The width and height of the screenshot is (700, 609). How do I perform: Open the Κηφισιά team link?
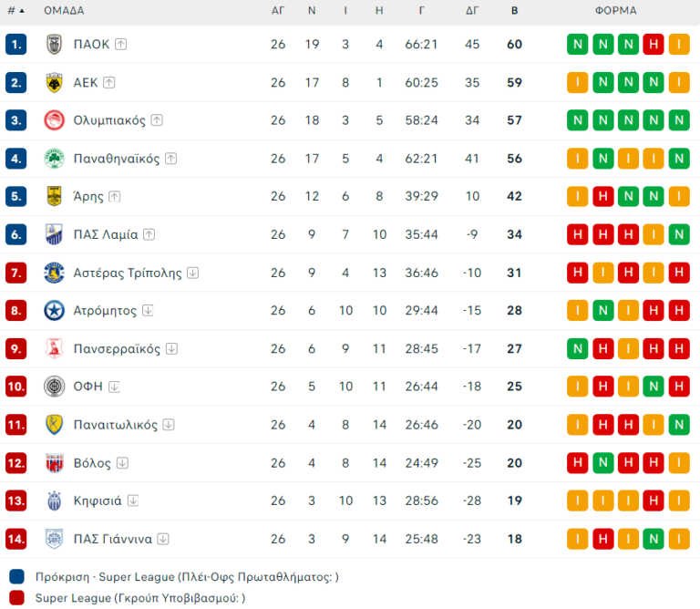pos(98,501)
